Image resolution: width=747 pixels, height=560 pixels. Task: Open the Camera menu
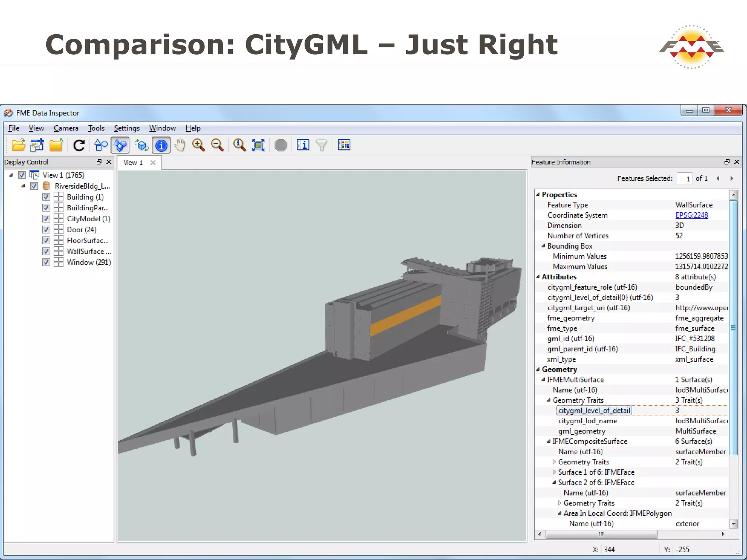tap(66, 128)
